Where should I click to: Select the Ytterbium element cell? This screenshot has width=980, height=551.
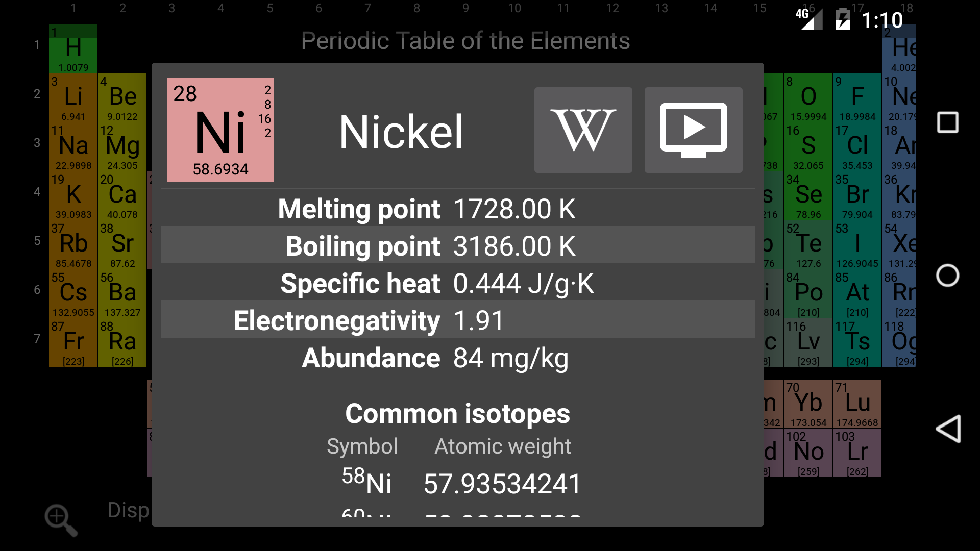(x=808, y=404)
